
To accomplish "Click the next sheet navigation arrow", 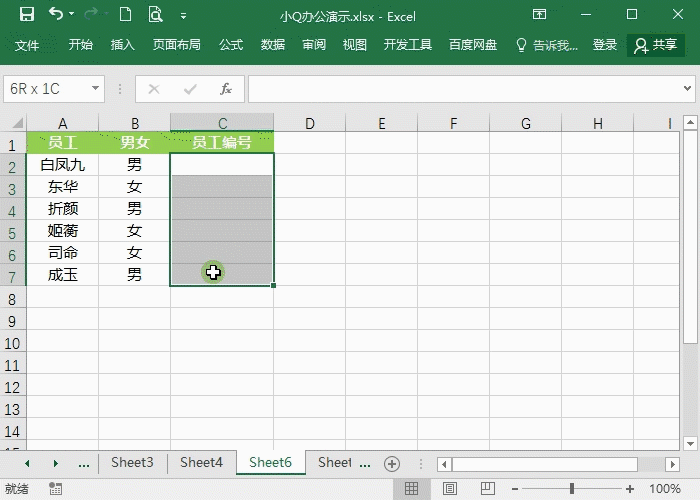I will point(55,463).
